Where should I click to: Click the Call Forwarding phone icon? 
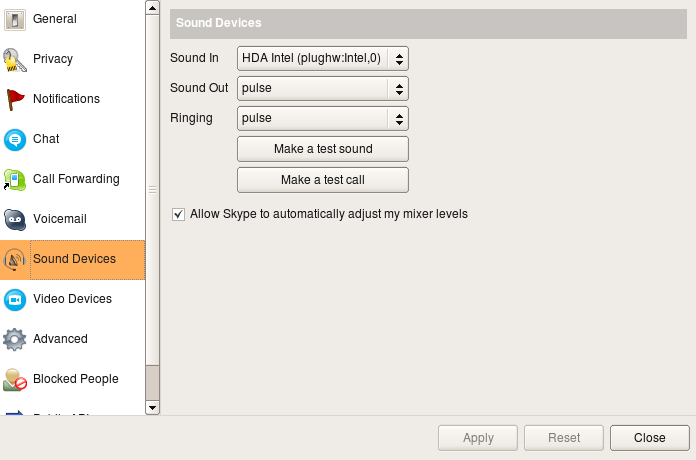[14, 179]
